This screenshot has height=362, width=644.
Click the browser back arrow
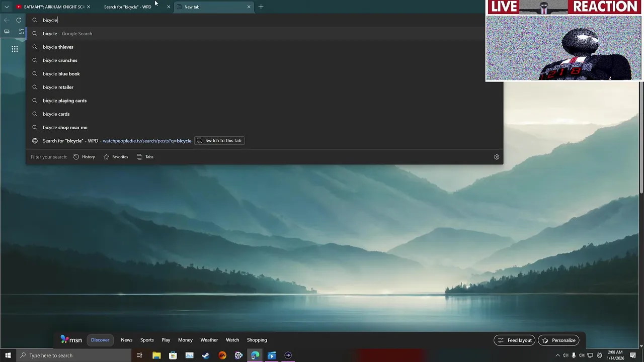(x=7, y=20)
